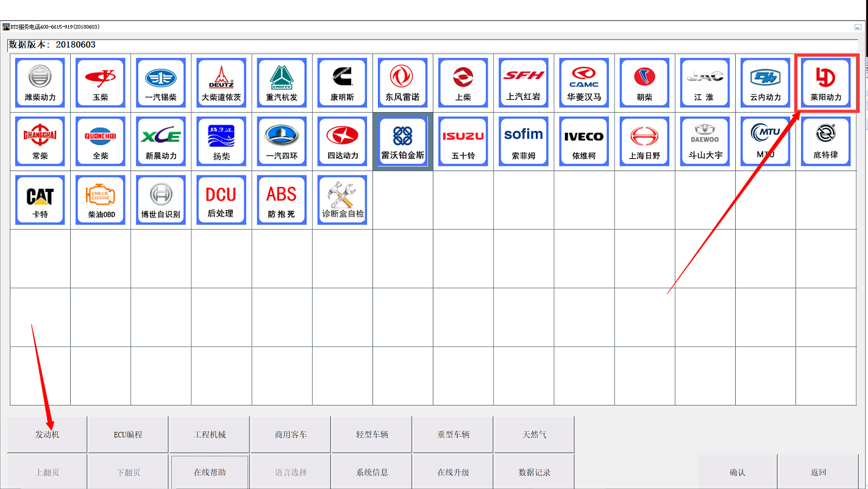868x489 pixels.
Task: Select the 潍柴动力 engine brand icon
Action: click(40, 83)
